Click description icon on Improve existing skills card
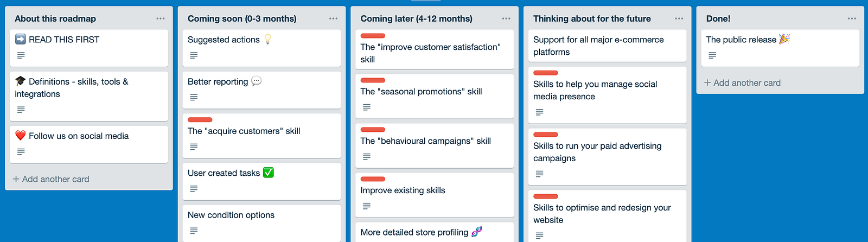Image resolution: width=868 pixels, height=242 pixels. pyautogui.click(x=367, y=206)
